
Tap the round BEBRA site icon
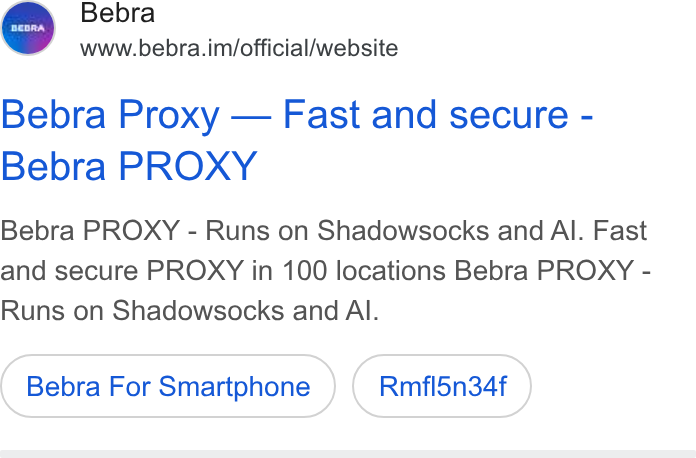[x=28, y=28]
